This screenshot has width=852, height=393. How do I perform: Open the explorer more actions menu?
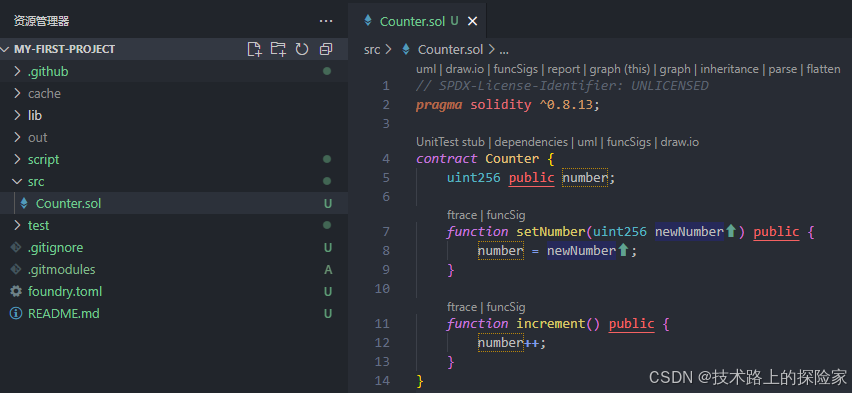click(325, 21)
